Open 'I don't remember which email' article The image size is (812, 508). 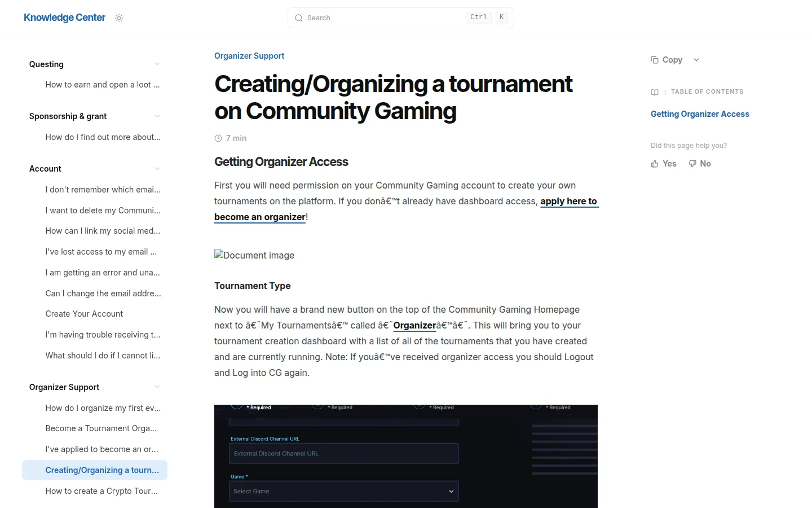[x=103, y=190]
